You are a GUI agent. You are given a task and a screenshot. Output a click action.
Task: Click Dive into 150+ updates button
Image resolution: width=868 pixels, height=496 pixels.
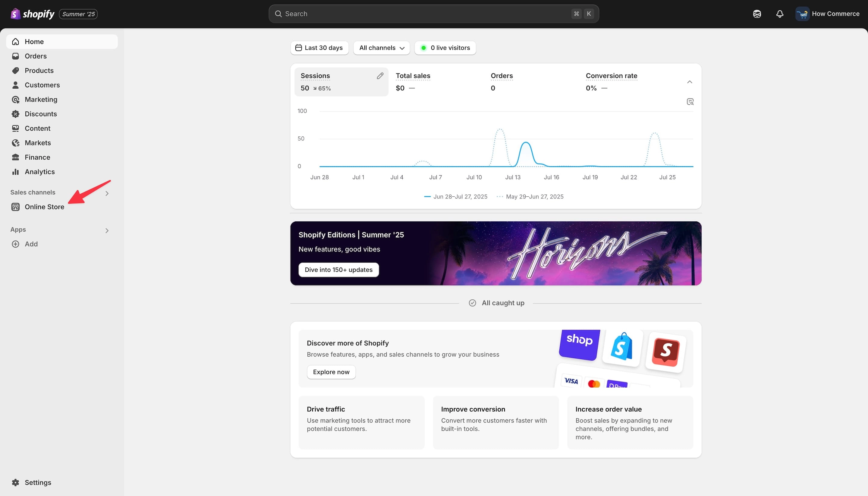pos(338,270)
